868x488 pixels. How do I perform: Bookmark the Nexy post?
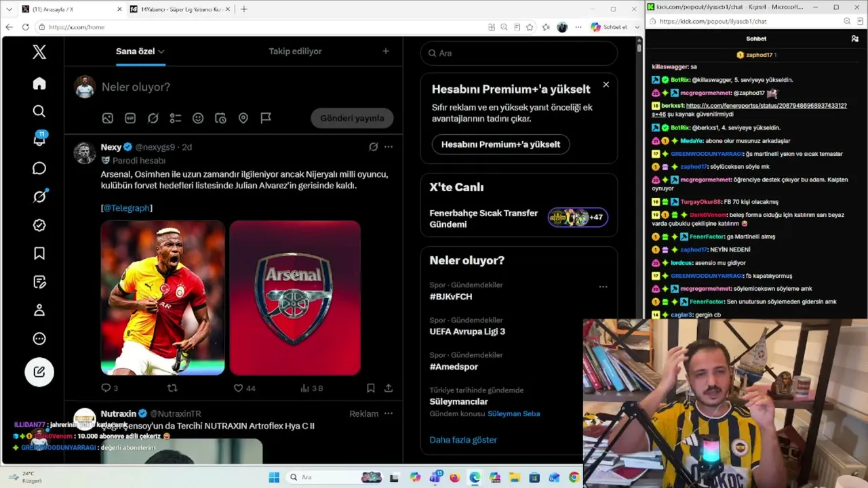(370, 388)
